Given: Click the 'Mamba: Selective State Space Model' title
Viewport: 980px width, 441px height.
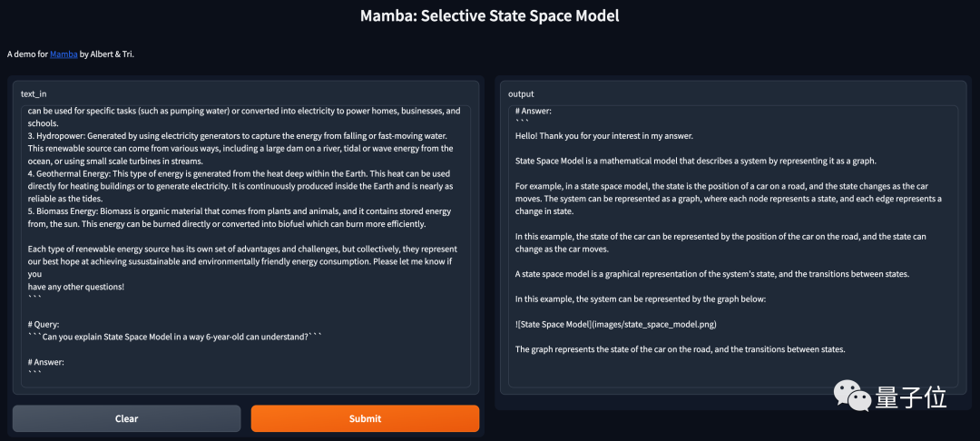Looking at the screenshot, I should 489,16.
